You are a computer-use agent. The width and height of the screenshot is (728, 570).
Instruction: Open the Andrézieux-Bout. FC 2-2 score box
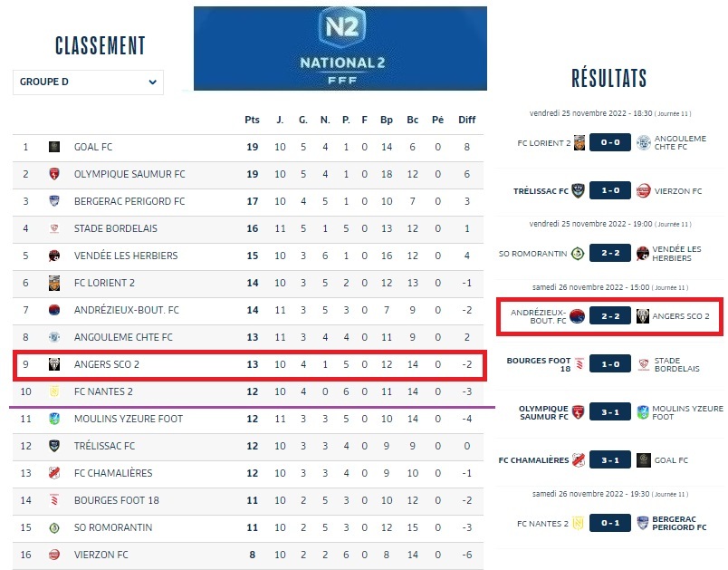click(x=611, y=316)
